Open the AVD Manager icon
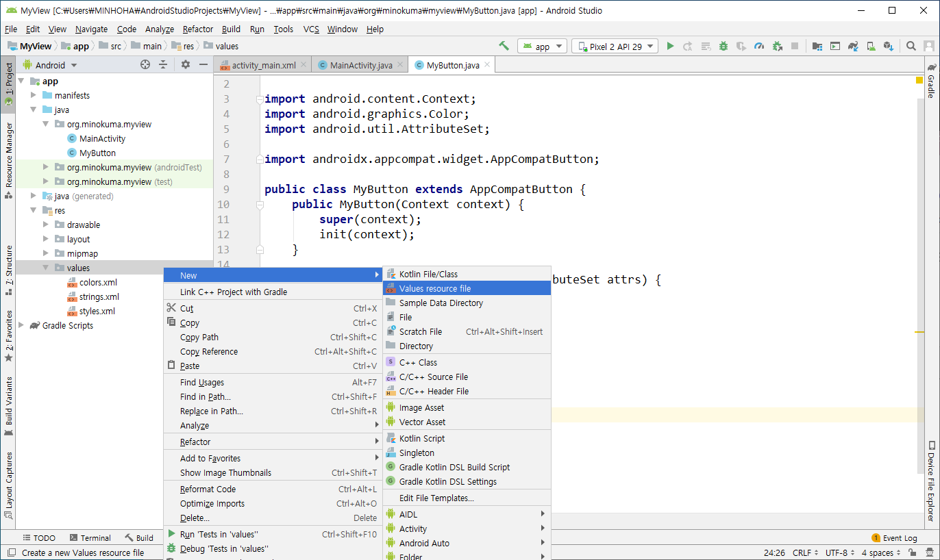This screenshot has width=940, height=560. point(871,46)
